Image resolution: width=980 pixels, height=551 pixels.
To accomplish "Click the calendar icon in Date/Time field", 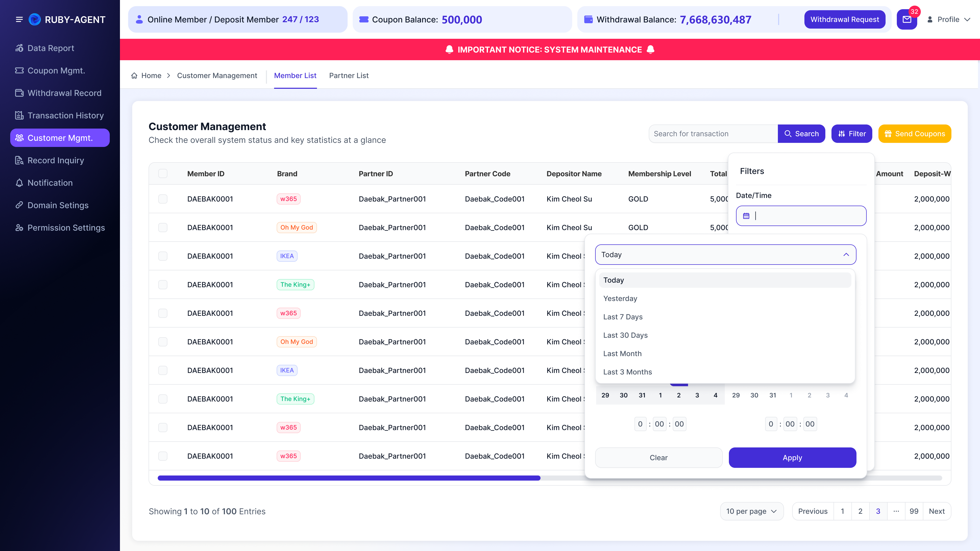I will point(746,216).
